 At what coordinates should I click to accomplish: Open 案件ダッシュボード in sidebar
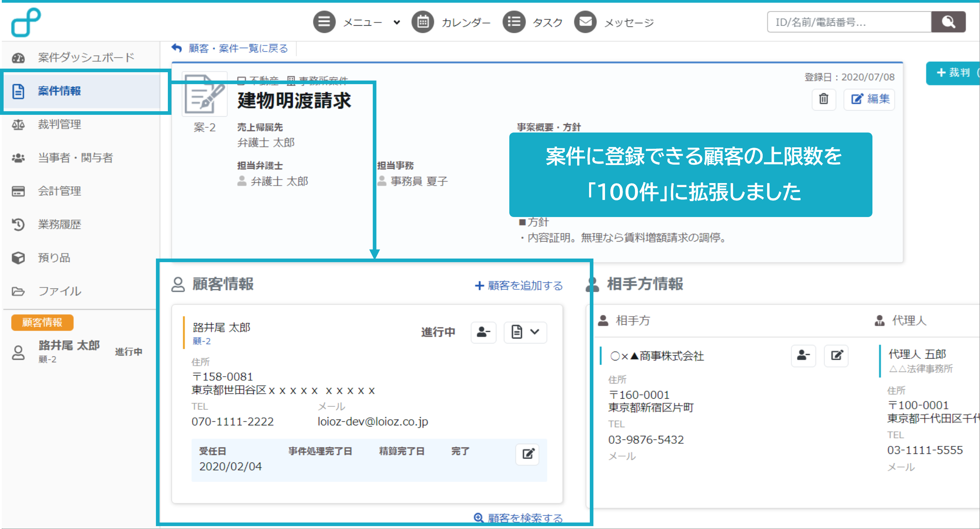pos(80,57)
